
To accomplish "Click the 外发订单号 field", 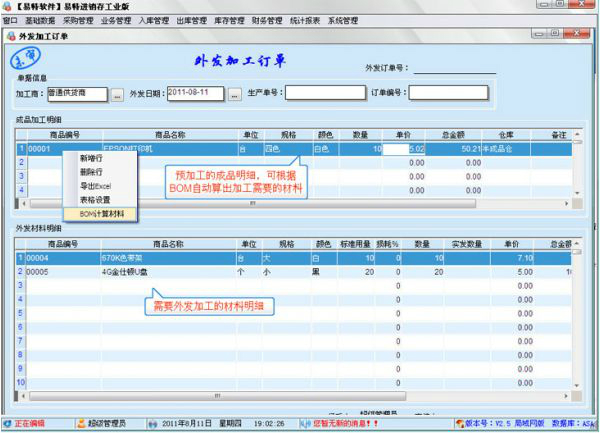I will [x=455, y=68].
